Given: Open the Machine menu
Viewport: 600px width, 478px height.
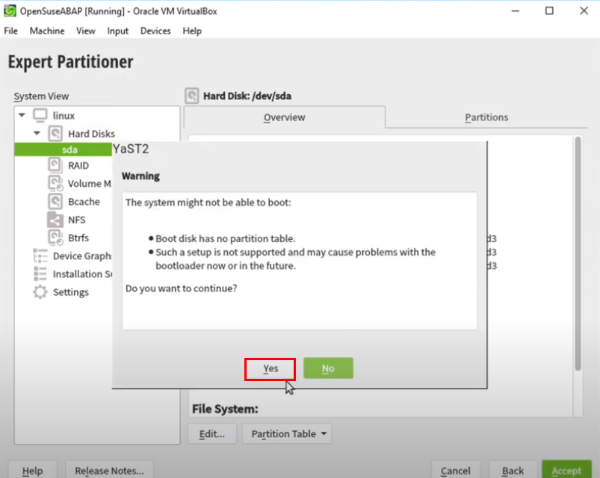Looking at the screenshot, I should pos(47,31).
